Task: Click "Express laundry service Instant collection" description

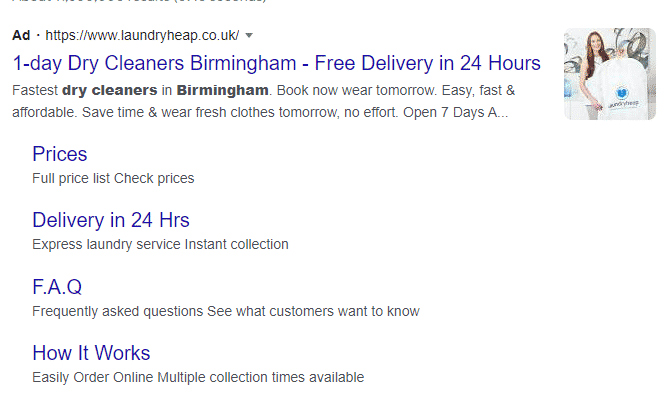Action: pyautogui.click(x=160, y=244)
